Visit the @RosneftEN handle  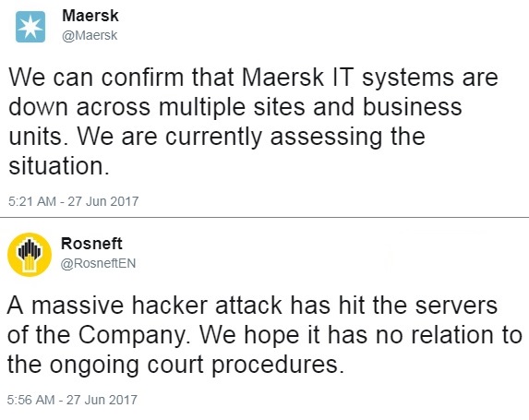(x=98, y=263)
